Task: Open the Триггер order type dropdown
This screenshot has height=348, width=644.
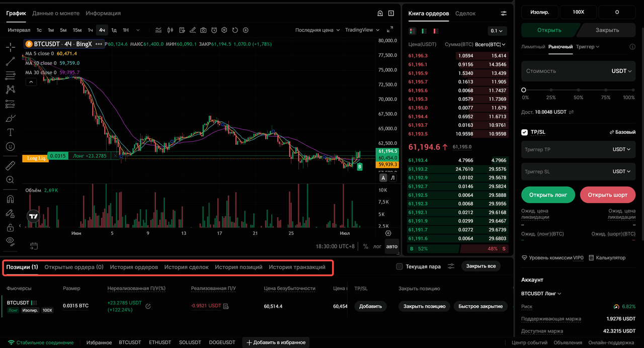Action: pos(588,47)
